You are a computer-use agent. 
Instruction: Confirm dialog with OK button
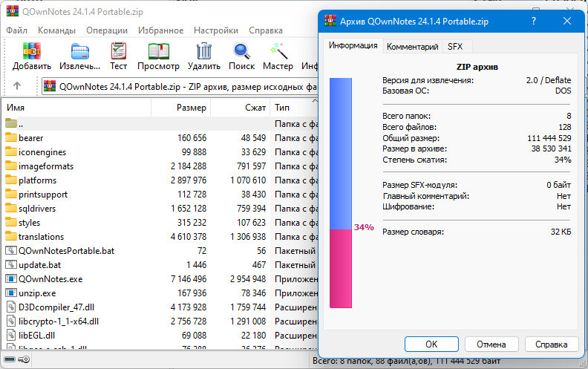click(431, 344)
